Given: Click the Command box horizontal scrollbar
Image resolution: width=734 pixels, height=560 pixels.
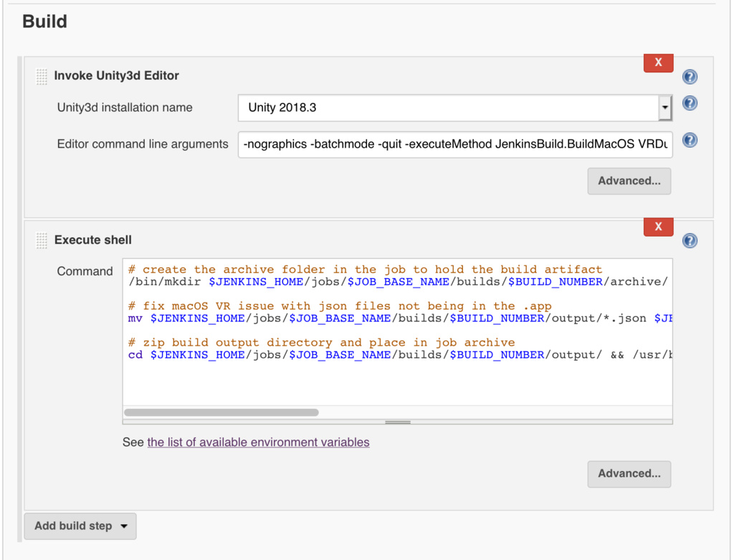Looking at the screenshot, I should [221, 412].
